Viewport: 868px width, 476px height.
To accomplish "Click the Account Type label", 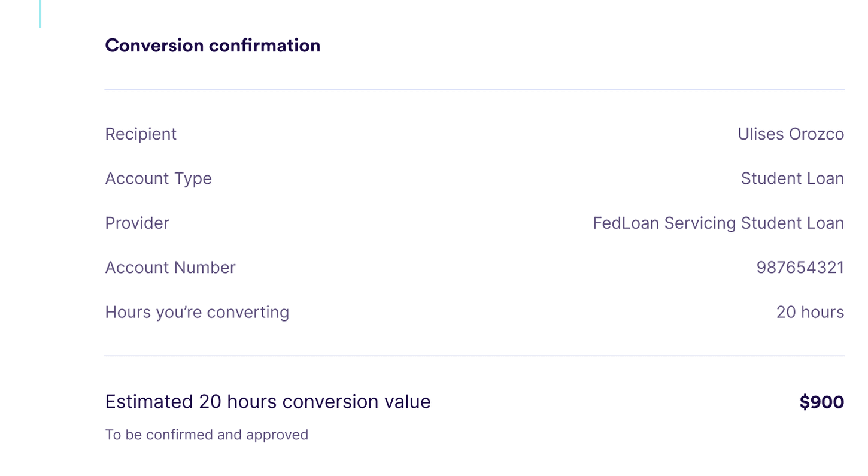I will click(x=158, y=178).
